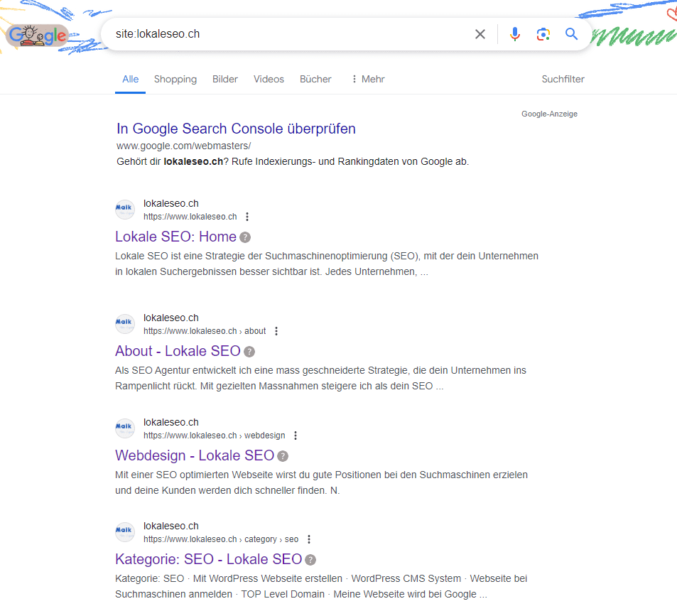Image resolution: width=677 pixels, height=616 pixels.
Task: Open three-dot menu for the category seo result
Action: point(309,539)
